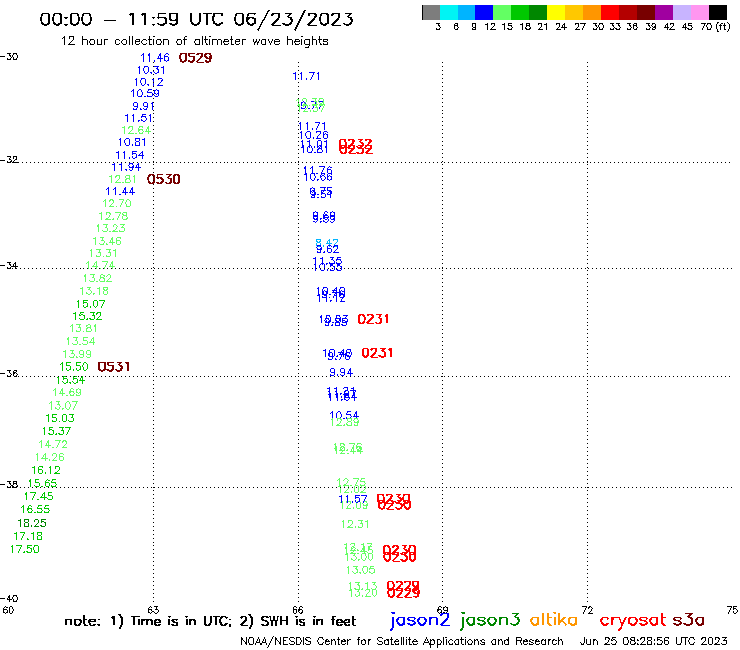Click the generation timestamp 'Jun 25 08:28:56 UTC 2023'
The image size is (740, 650).
pos(654,642)
